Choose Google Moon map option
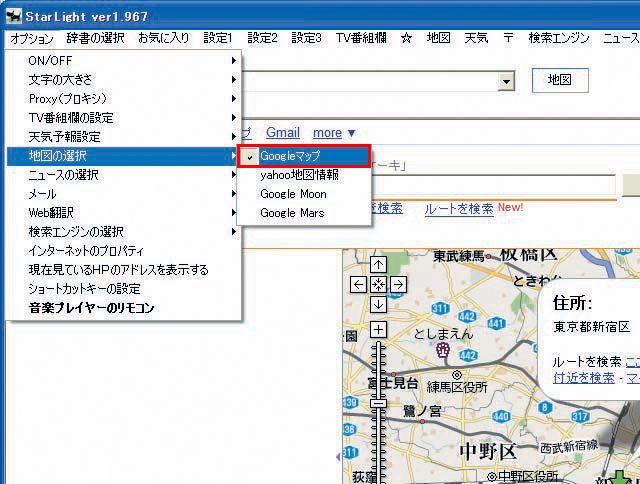This screenshot has height=484, width=640. [304, 194]
